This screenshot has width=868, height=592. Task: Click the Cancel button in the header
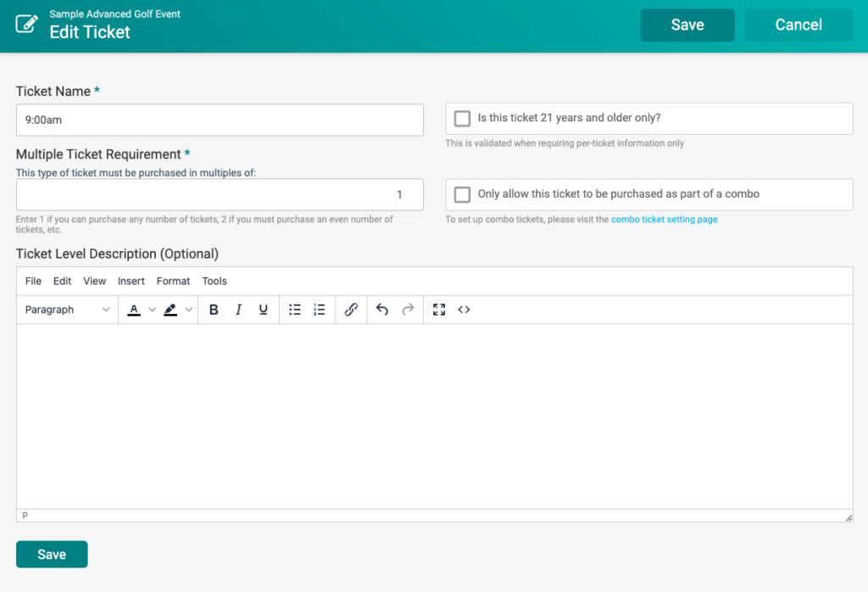pyautogui.click(x=798, y=25)
